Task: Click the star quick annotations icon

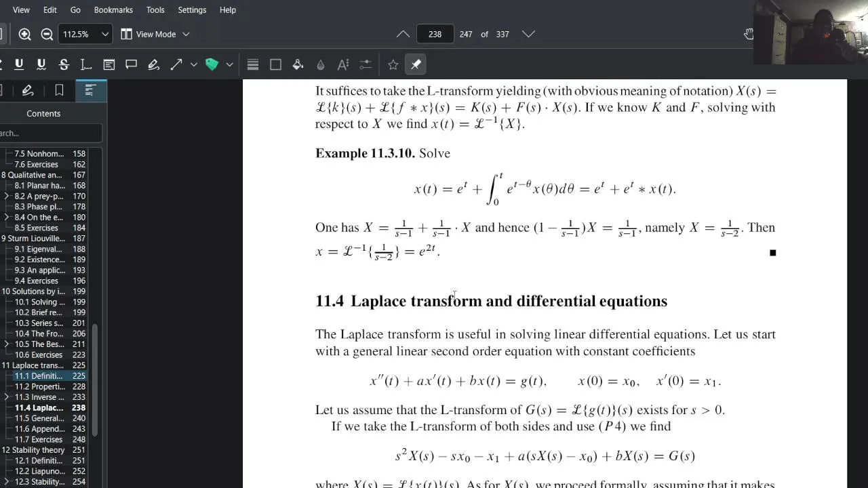Action: [x=393, y=64]
